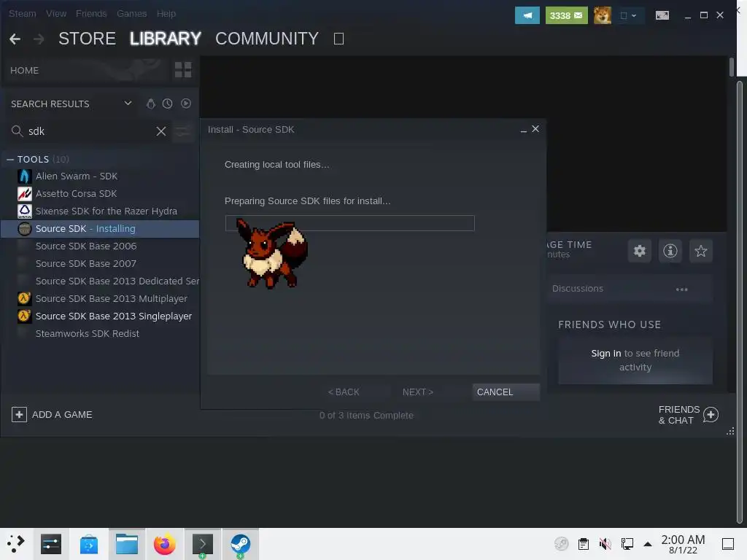Image resolution: width=747 pixels, height=560 pixels.
Task: Open advanced library filter options
Action: click(x=182, y=131)
